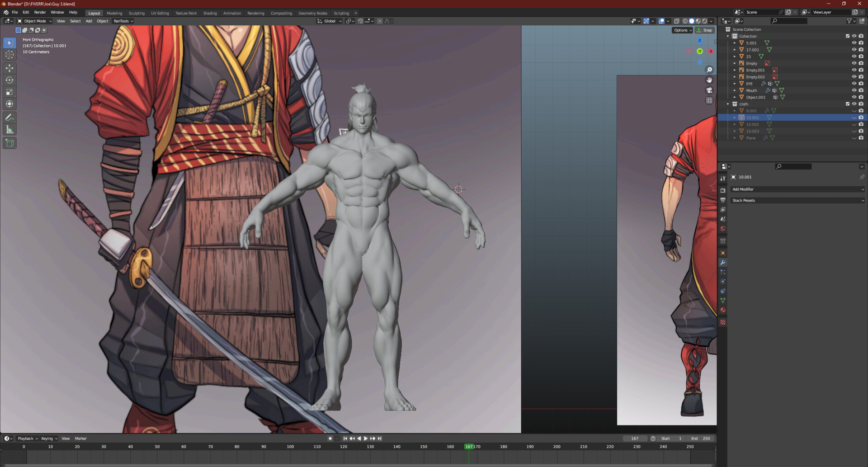Toggle visibility of the Mouth object
Viewport: 868px width, 467px height.
[x=854, y=90]
